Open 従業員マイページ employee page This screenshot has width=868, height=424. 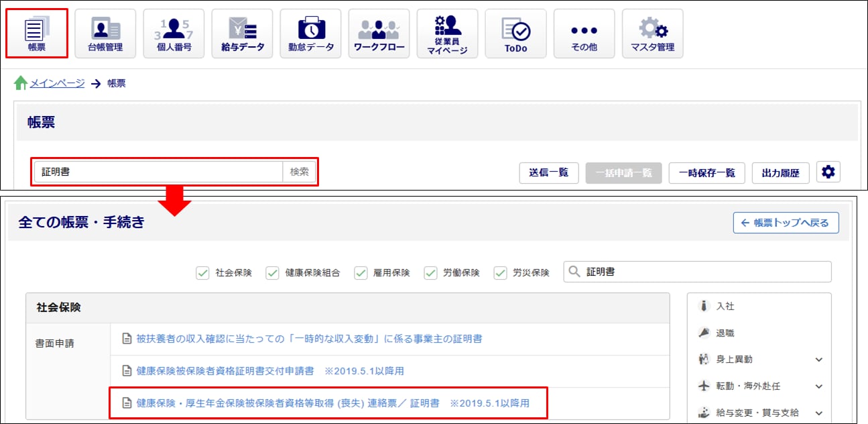(x=447, y=33)
